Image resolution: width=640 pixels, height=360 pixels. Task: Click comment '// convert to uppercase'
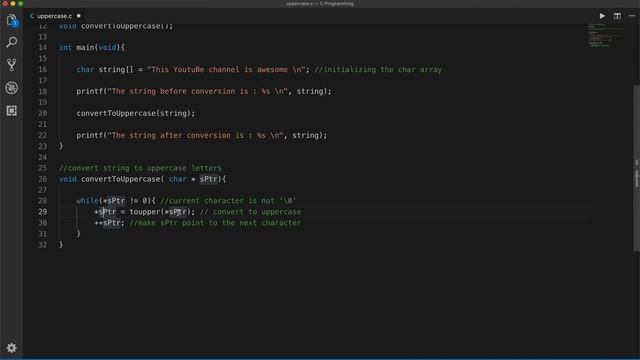[x=250, y=212]
